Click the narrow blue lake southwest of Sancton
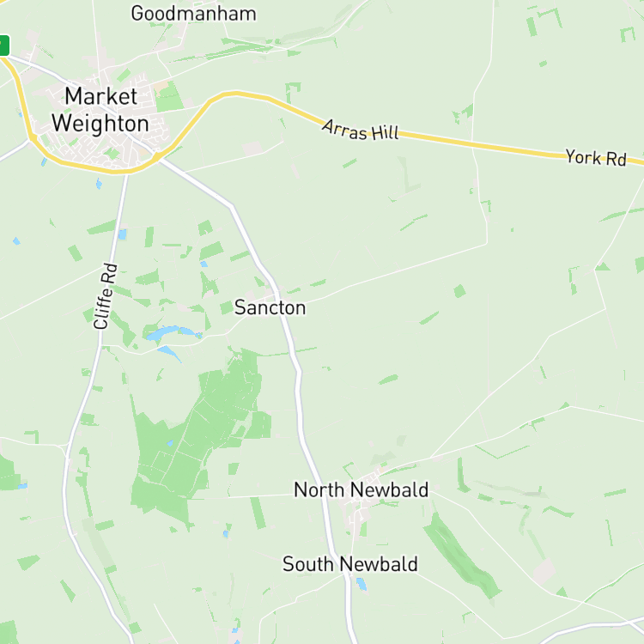This screenshot has width=644, height=644. (169, 353)
